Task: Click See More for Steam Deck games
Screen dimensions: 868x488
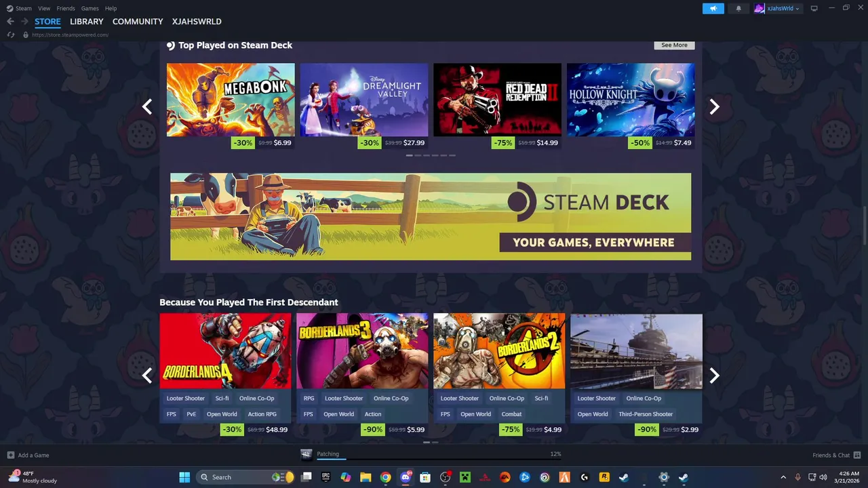Action: (x=674, y=45)
